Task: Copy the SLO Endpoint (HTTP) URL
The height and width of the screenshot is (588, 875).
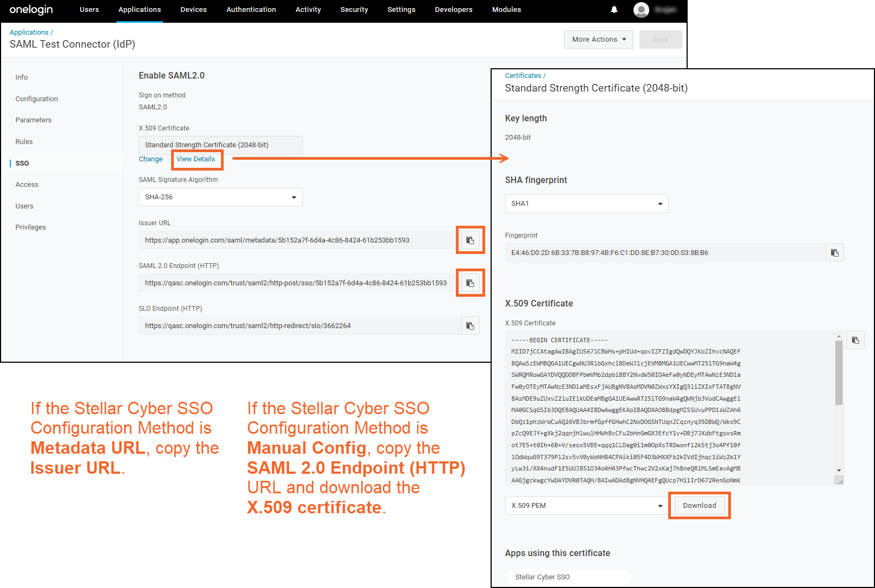Action: (470, 325)
